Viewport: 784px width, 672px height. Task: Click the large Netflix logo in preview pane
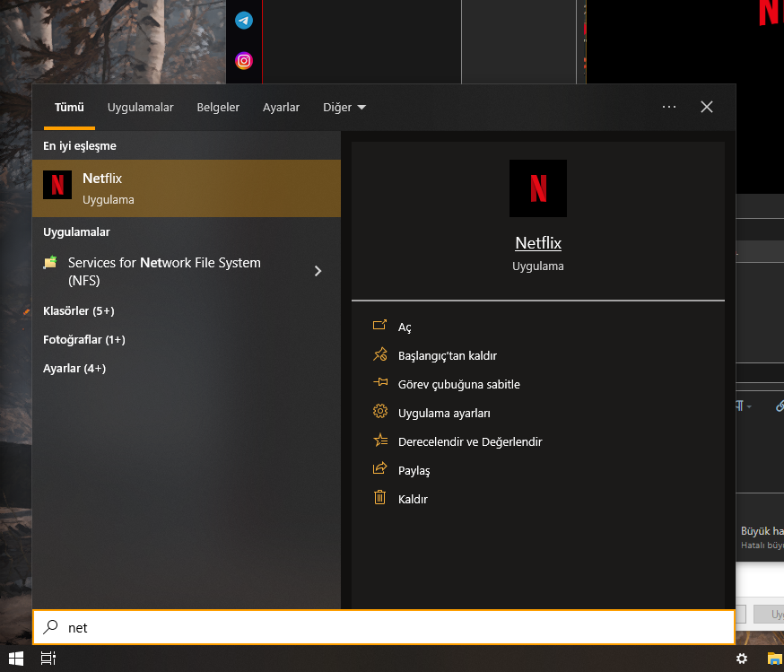pos(538,188)
